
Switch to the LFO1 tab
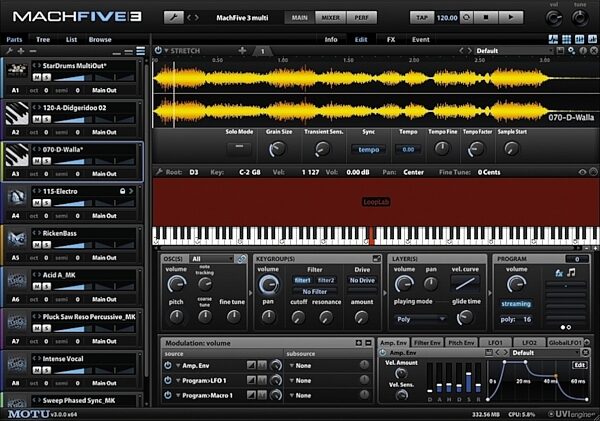point(495,343)
